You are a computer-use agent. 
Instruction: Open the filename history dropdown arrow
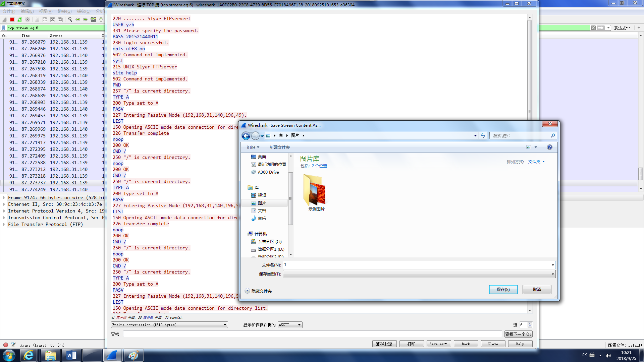click(x=552, y=265)
